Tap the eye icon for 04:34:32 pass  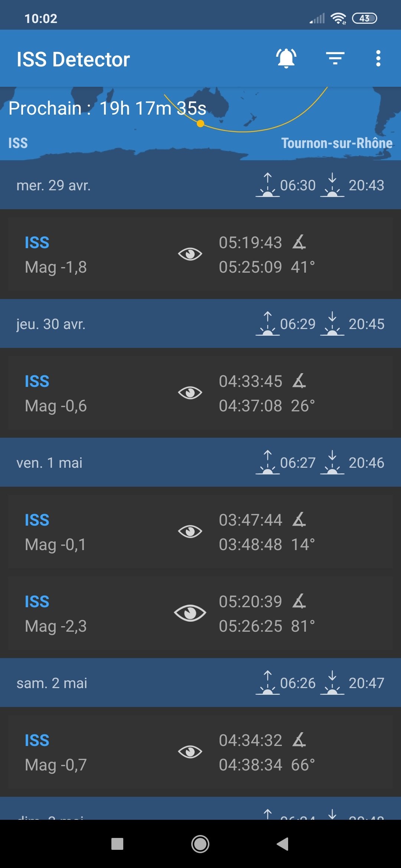point(190,752)
